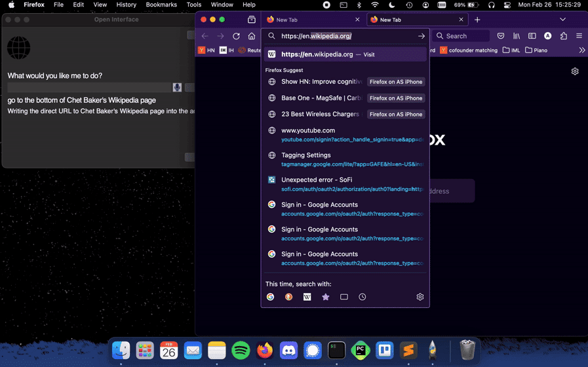This screenshot has height=367, width=588.
Task: Open Discord from the dock
Action: [x=288, y=351]
